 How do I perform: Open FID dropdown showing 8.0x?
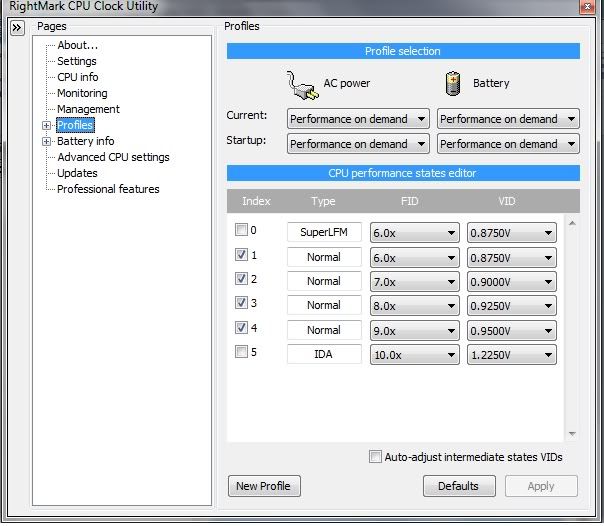coord(414,306)
